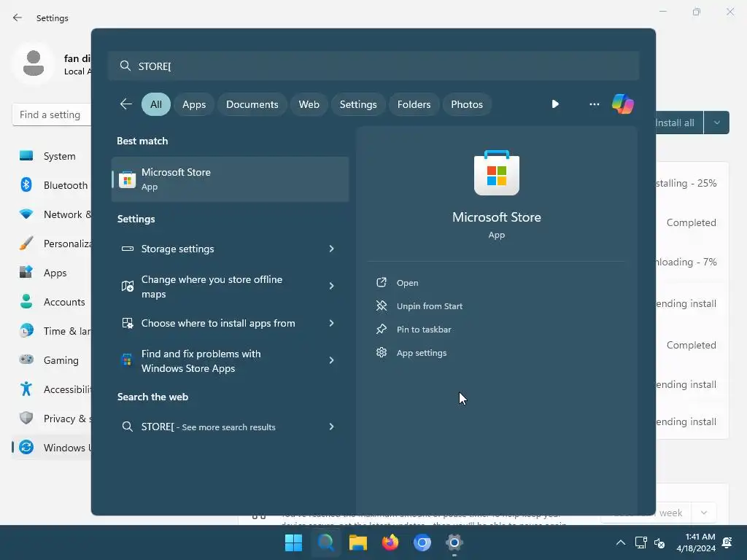Expand STORE[ web search chevron
The image size is (747, 560).
[331, 427]
